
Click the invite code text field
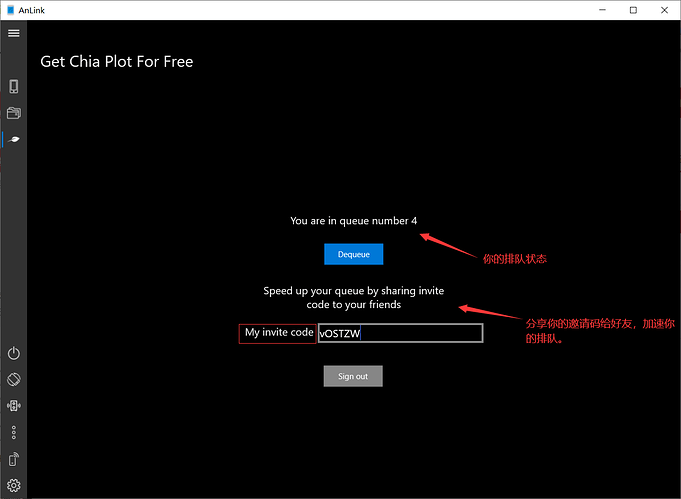[400, 333]
